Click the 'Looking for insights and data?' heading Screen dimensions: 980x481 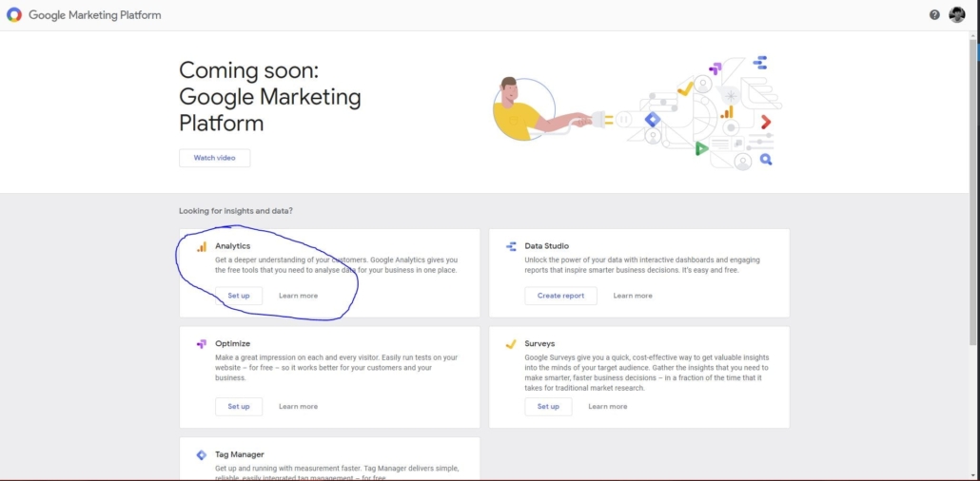tap(236, 211)
